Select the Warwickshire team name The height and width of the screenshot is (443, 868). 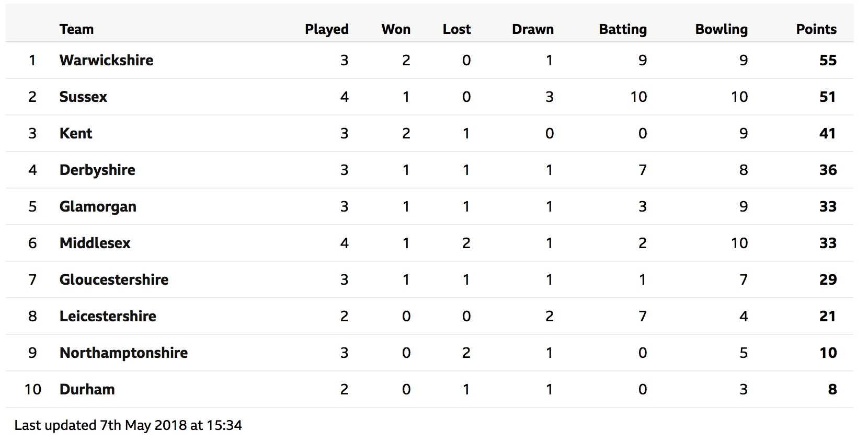(x=107, y=60)
